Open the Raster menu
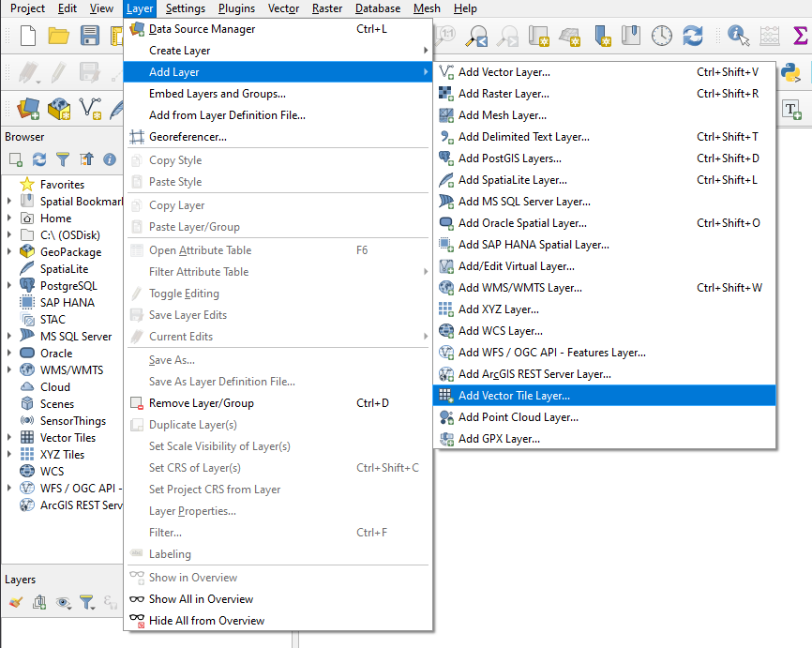Screen dimensions: 812x648 coord(326,8)
